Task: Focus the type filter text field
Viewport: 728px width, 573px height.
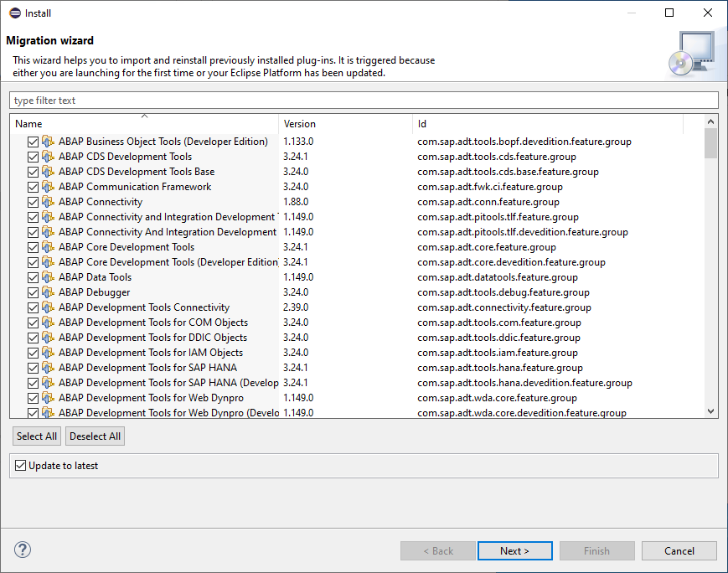Action: pos(364,101)
